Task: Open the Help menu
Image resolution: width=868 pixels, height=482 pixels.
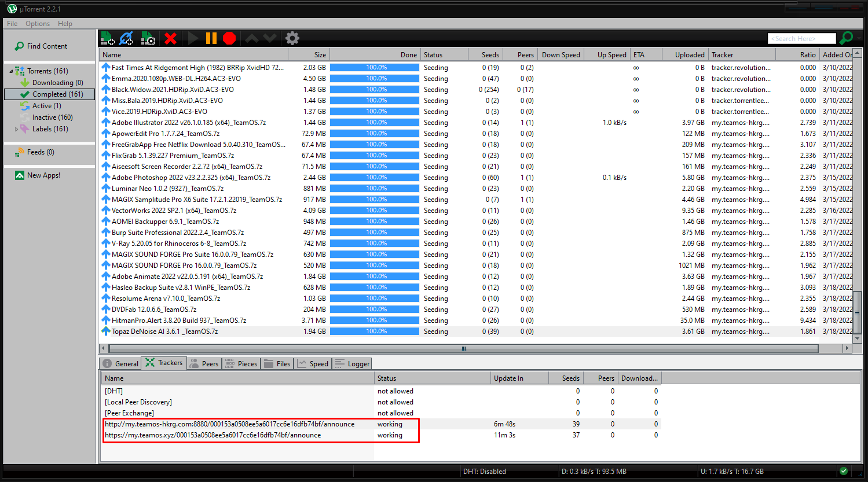Action: 65,24
